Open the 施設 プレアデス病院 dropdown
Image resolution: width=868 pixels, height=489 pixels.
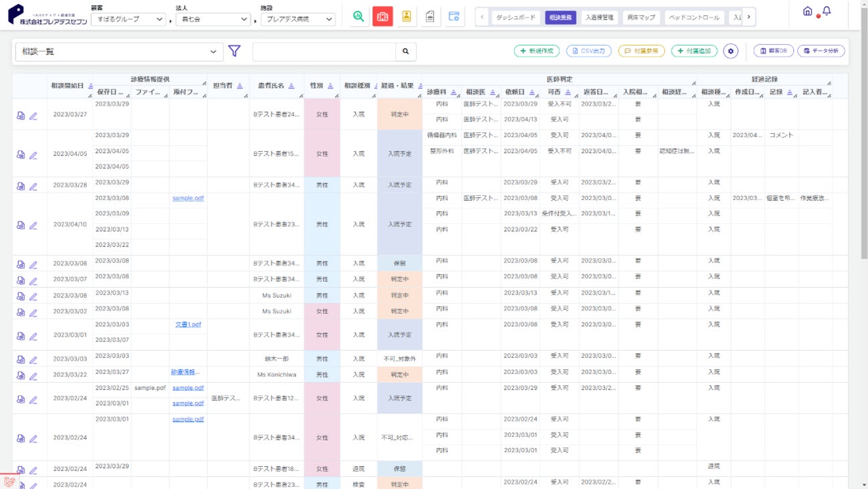(x=298, y=19)
